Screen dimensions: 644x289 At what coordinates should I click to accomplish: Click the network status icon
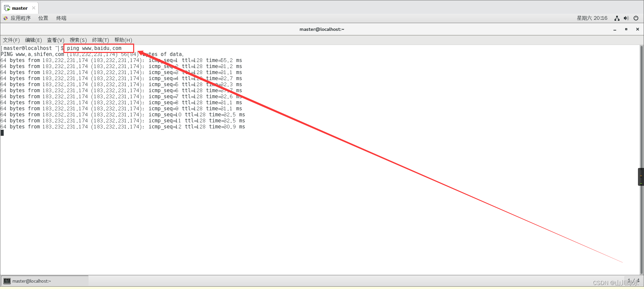[x=617, y=18]
